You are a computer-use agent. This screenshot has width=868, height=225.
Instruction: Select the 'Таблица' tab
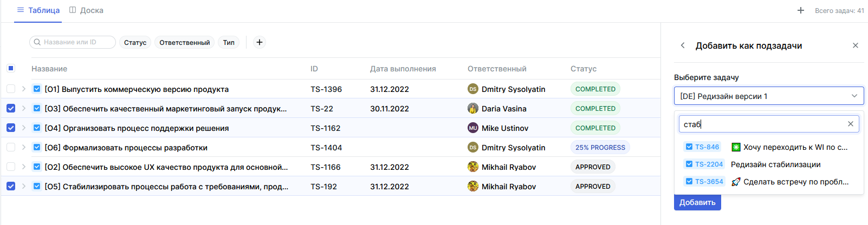38,10
